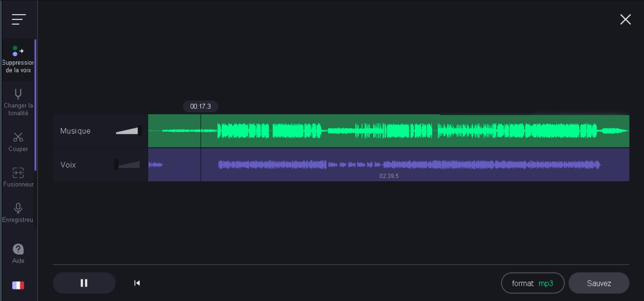Select Suppression de la voix tool
Image resolution: width=644 pixels, height=301 pixels.
(18, 60)
